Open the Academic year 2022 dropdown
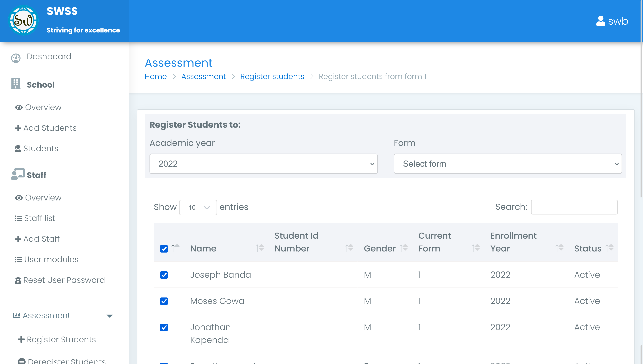The width and height of the screenshot is (643, 364). (263, 164)
